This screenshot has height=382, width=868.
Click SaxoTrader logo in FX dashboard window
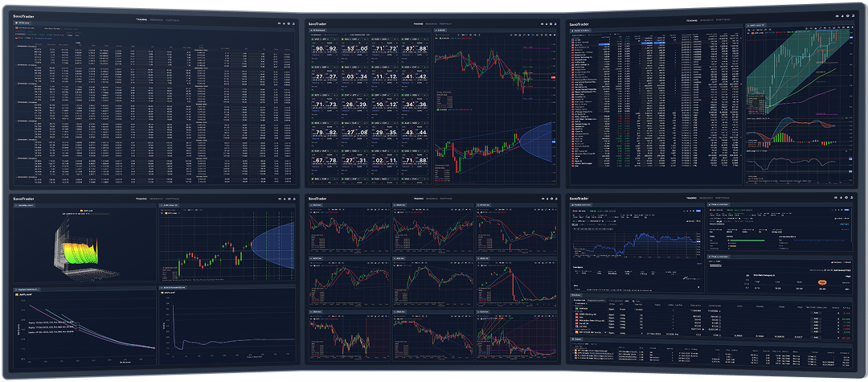[319, 24]
